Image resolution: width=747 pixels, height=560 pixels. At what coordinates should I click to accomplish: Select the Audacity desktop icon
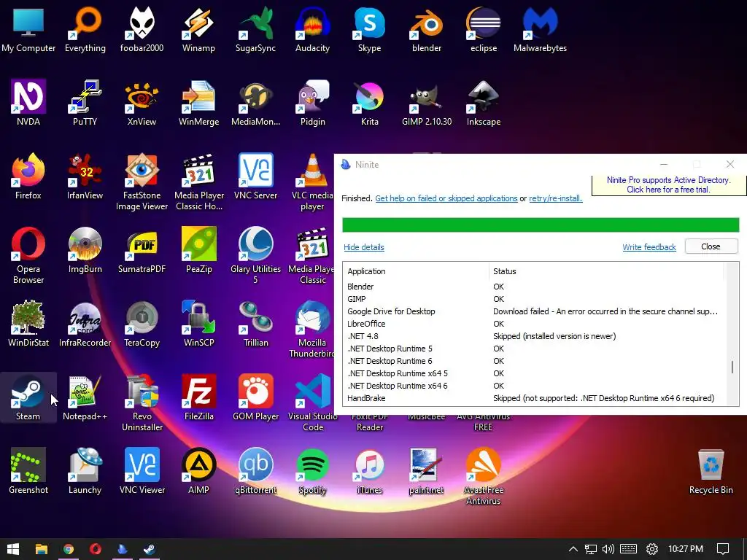click(x=312, y=29)
